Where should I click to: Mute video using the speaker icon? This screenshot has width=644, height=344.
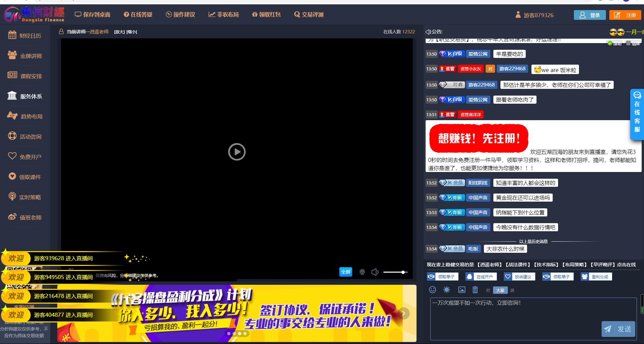point(375,272)
